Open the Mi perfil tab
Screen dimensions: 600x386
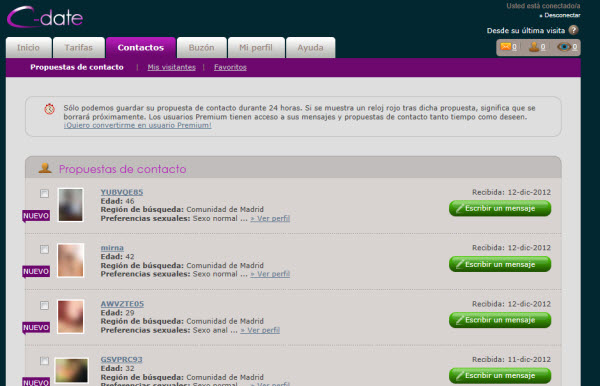[x=256, y=47]
